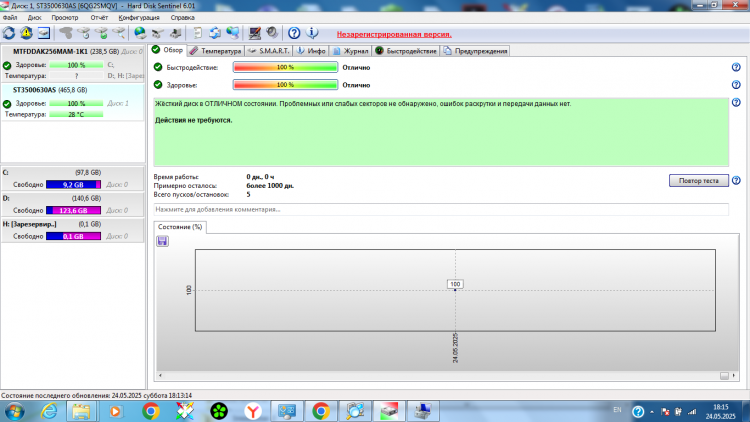Select the MTFDDAK256MAM-1K1 disk in the list

pyautogui.click(x=72, y=64)
